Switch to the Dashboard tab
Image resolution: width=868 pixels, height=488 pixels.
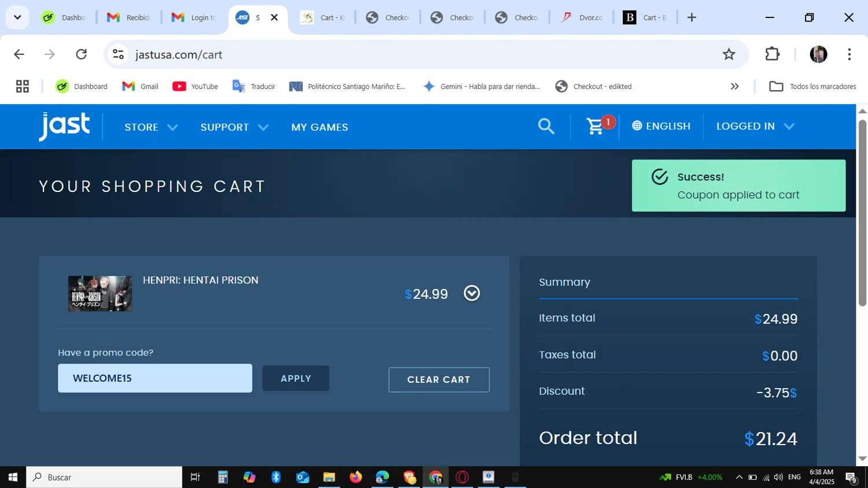pos(64,17)
